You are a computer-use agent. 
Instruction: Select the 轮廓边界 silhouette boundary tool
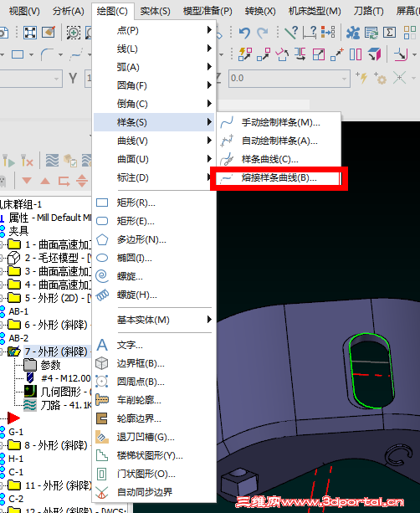[154, 418]
